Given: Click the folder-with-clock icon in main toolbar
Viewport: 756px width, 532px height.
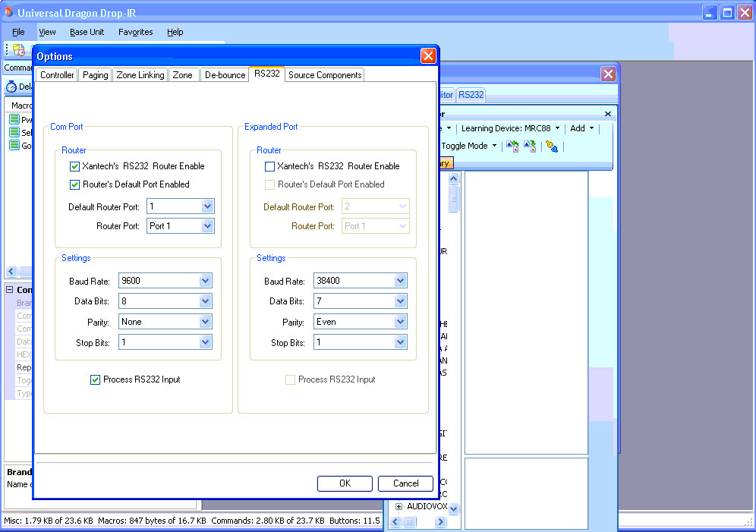Looking at the screenshot, I should [x=19, y=49].
